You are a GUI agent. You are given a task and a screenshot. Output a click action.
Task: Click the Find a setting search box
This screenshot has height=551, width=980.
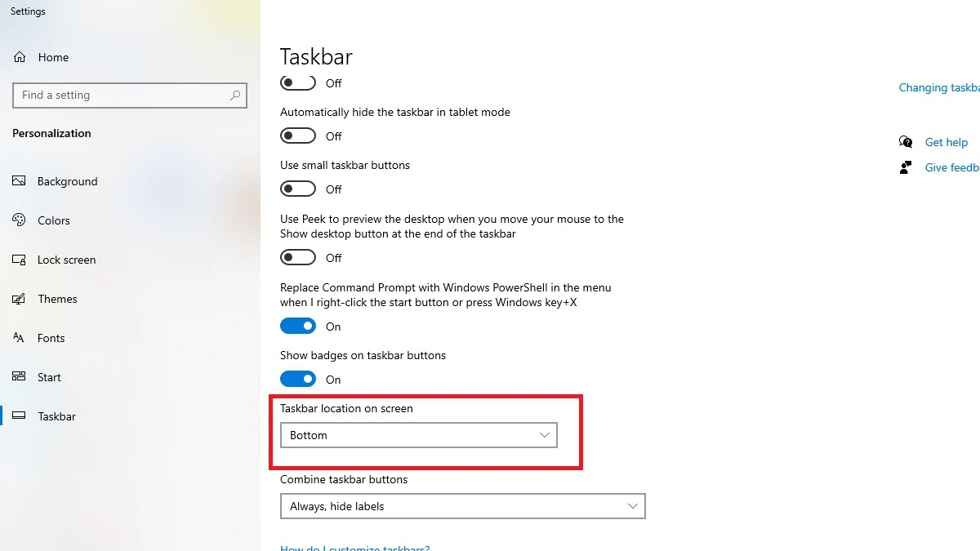pyautogui.click(x=130, y=96)
